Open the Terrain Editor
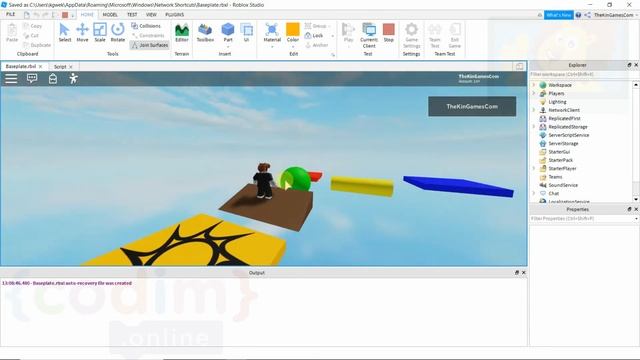 pyautogui.click(x=182, y=33)
